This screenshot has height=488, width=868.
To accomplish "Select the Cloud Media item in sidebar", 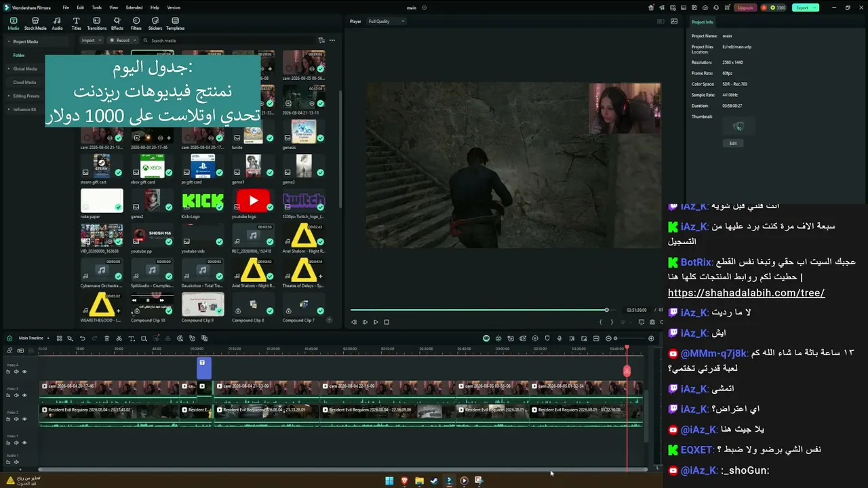I will (x=24, y=82).
